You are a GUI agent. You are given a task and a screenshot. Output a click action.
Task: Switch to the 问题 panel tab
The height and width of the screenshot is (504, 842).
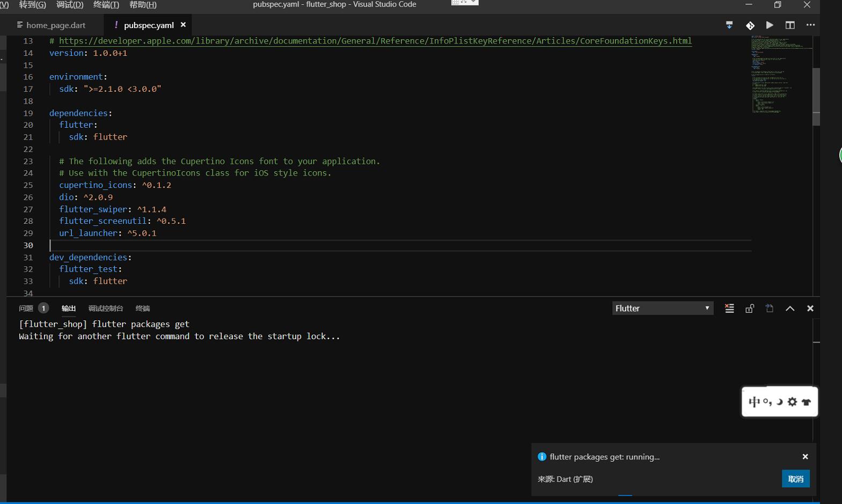point(26,308)
